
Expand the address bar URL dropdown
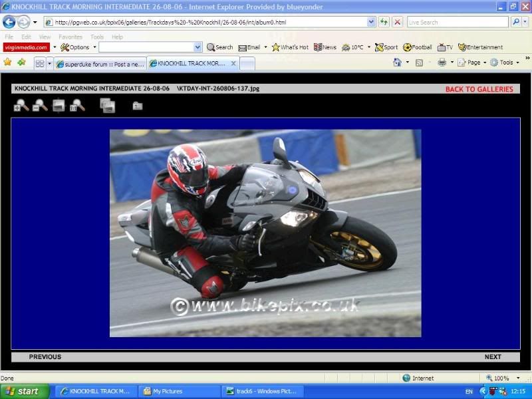pos(371,22)
